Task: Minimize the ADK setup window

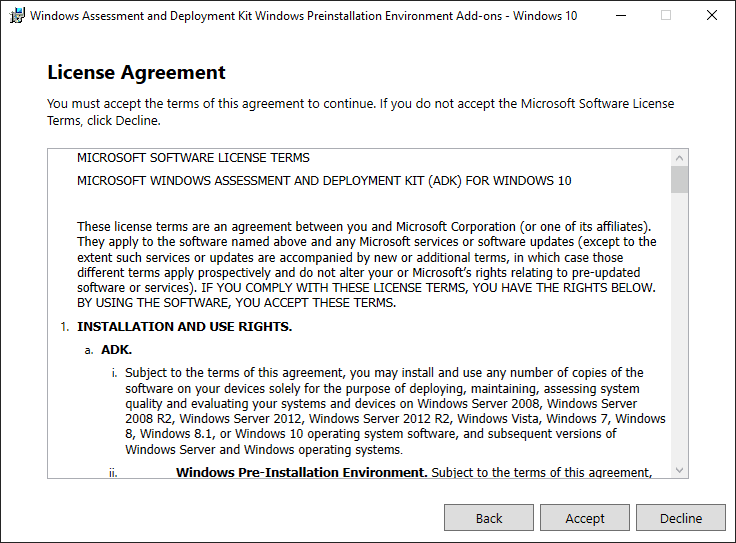Action: tap(620, 16)
